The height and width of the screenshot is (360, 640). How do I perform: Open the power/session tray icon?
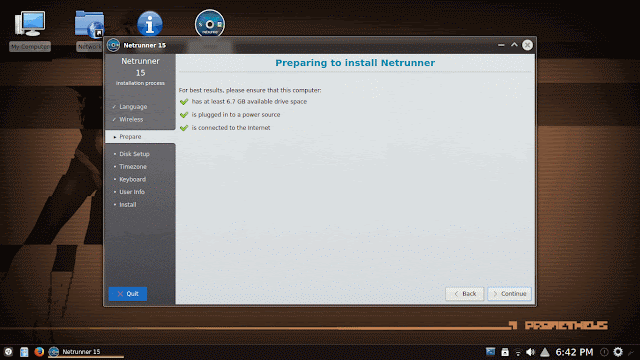click(x=604, y=352)
